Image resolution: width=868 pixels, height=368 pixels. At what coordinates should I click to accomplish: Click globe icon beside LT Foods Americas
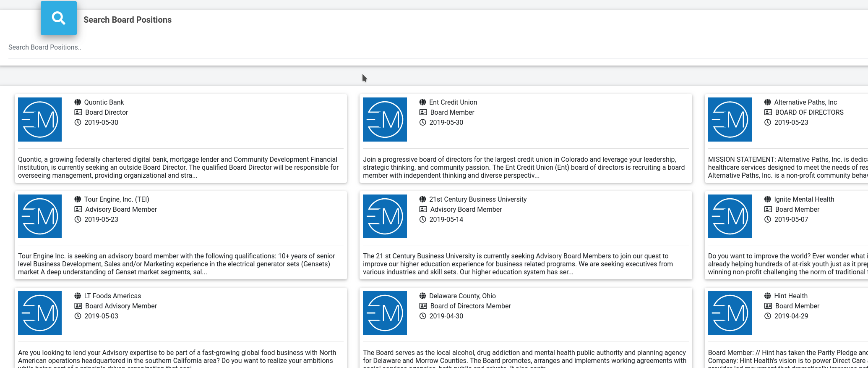78,296
